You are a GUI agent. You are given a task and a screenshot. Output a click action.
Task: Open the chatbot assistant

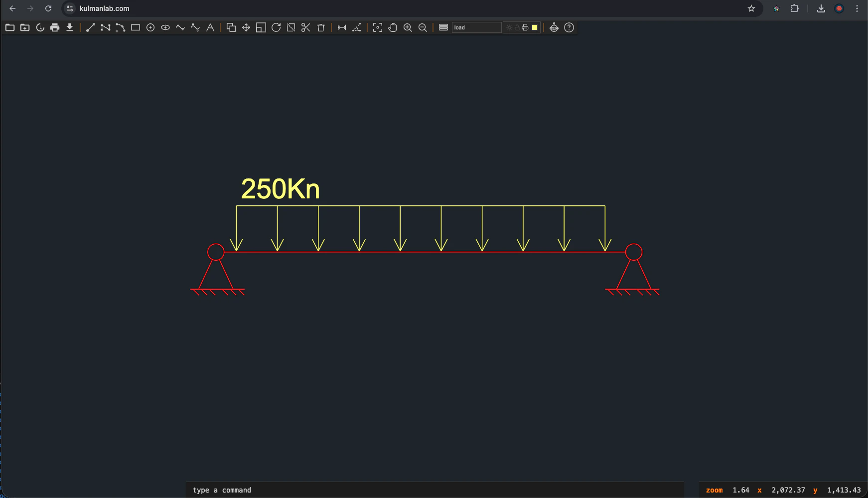pos(555,27)
